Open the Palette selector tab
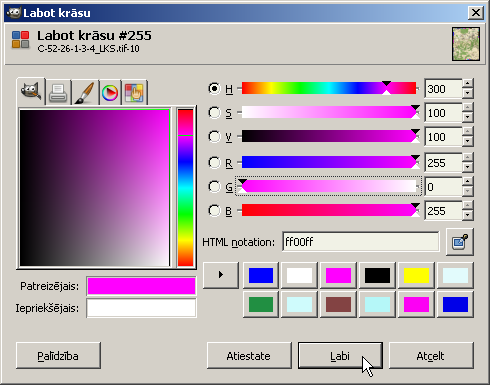Screen dimensions: 490x385 tap(134, 92)
